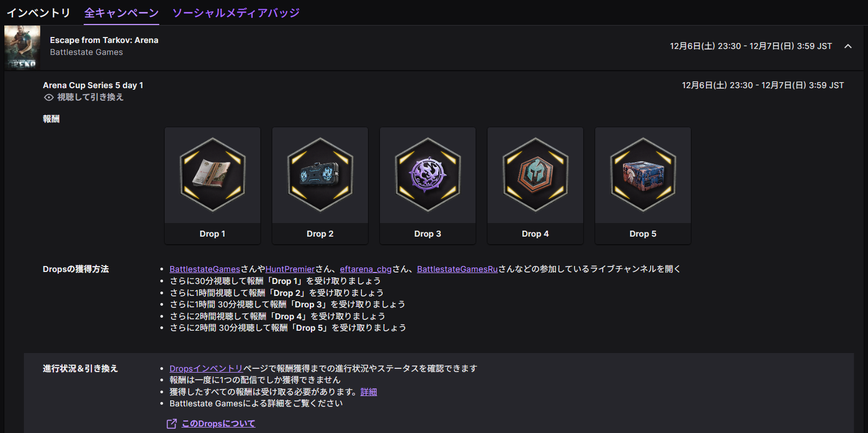Open the このDropsについて link
Screen dimensions: 868x433
[218, 424]
